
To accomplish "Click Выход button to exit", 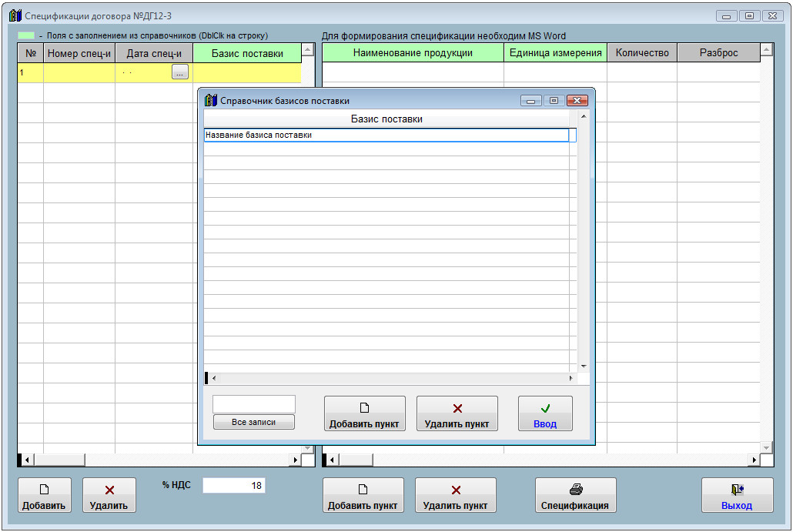I will pyautogui.click(x=738, y=495).
